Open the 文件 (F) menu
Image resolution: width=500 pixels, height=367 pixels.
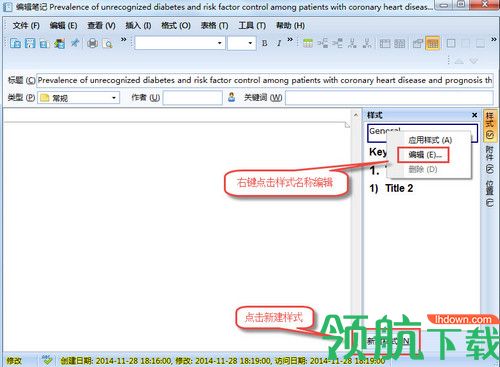point(26,26)
